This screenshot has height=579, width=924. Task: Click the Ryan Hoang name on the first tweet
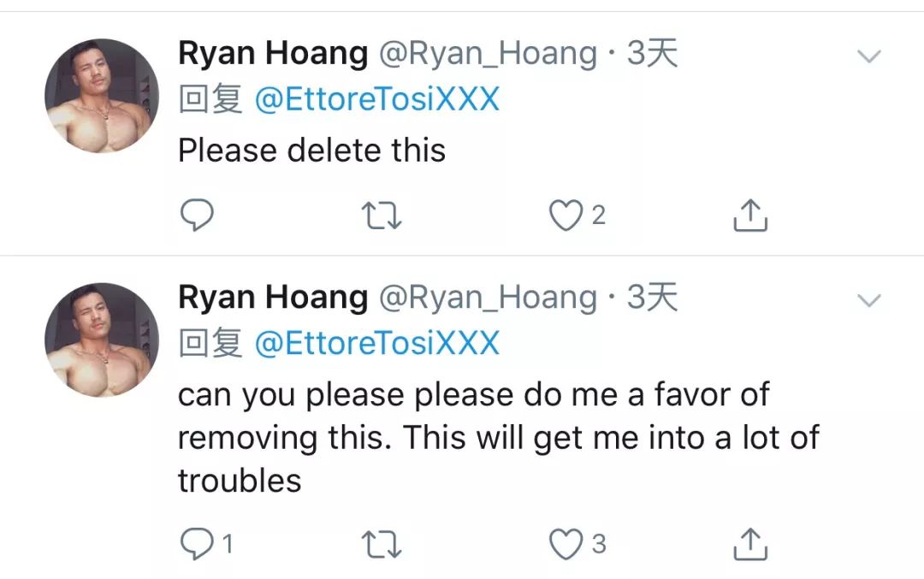[x=272, y=54]
